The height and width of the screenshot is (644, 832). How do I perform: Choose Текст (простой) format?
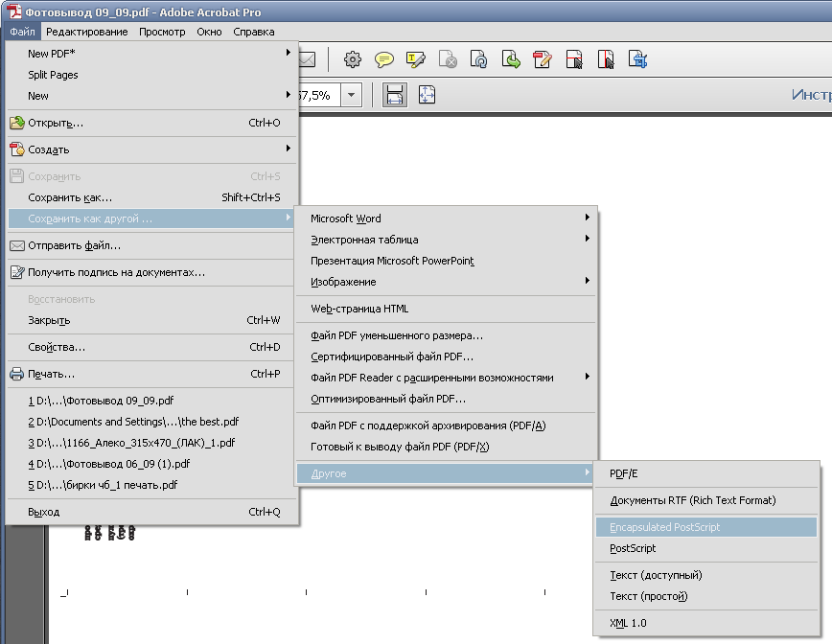point(706,596)
